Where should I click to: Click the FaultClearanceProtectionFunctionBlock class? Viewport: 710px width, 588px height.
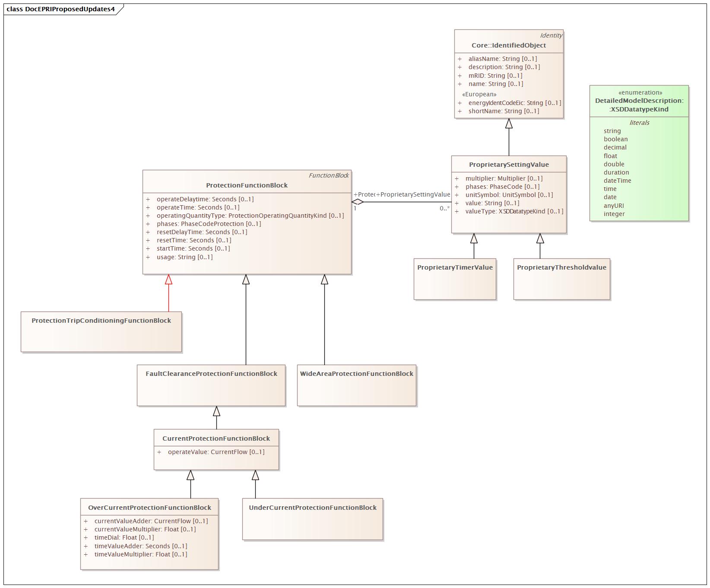tap(211, 374)
